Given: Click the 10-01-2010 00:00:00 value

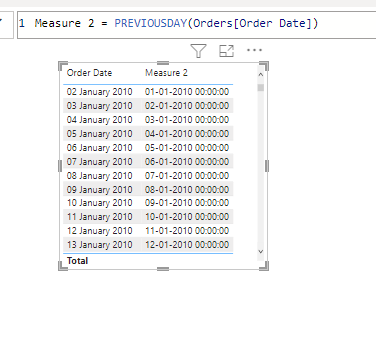Looking at the screenshot, I should (187, 217).
